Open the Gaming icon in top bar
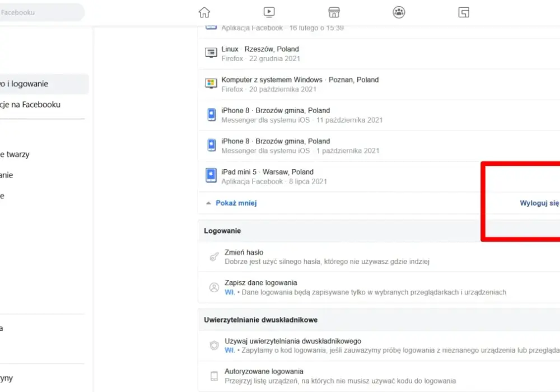 464,12
